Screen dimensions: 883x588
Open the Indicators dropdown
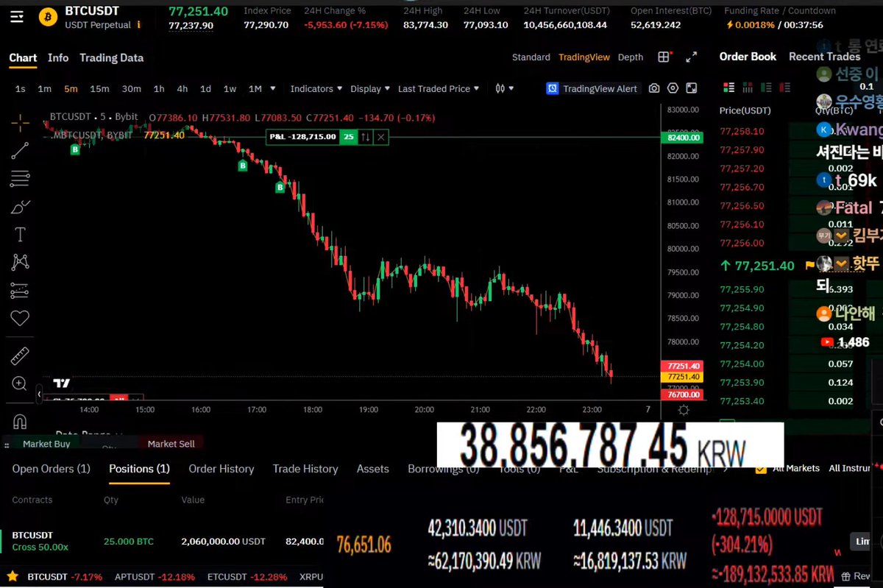(316, 88)
